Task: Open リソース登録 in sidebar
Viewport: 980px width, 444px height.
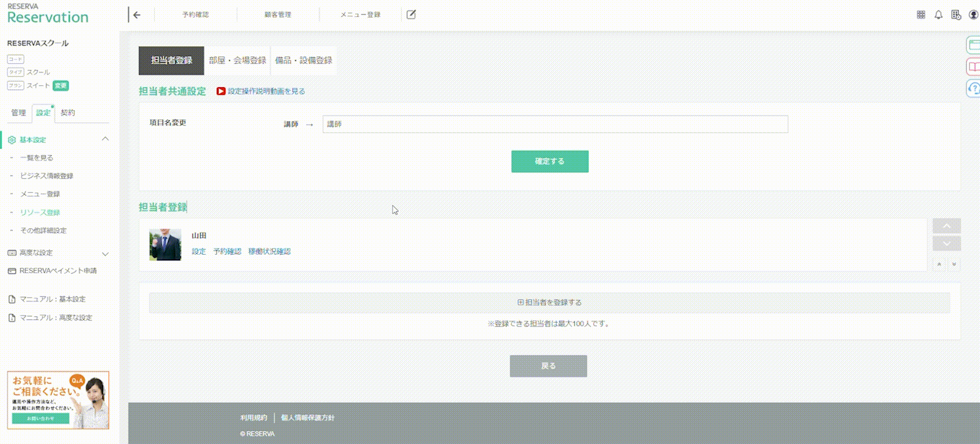Action: tap(40, 213)
